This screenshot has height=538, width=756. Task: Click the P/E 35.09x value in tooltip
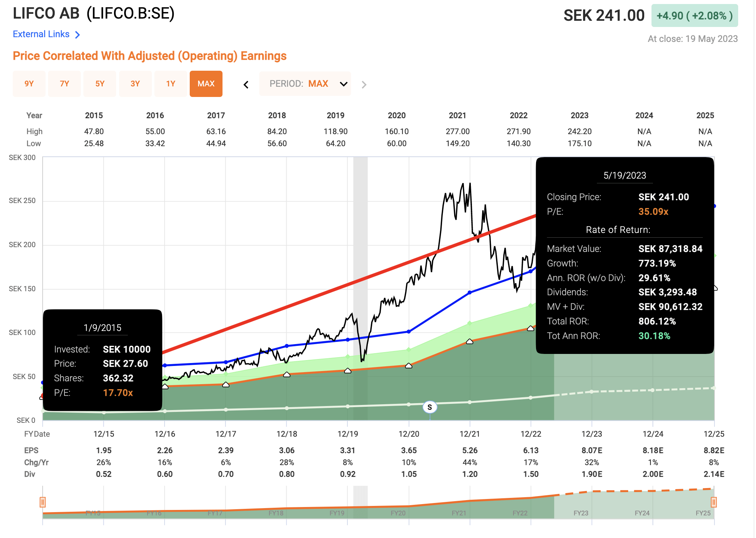coord(654,211)
